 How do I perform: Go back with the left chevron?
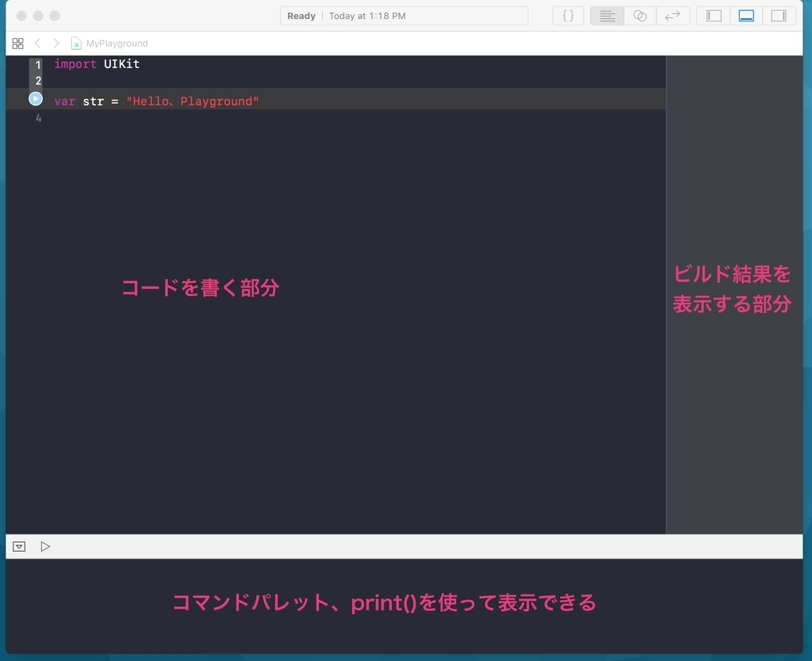tap(37, 43)
